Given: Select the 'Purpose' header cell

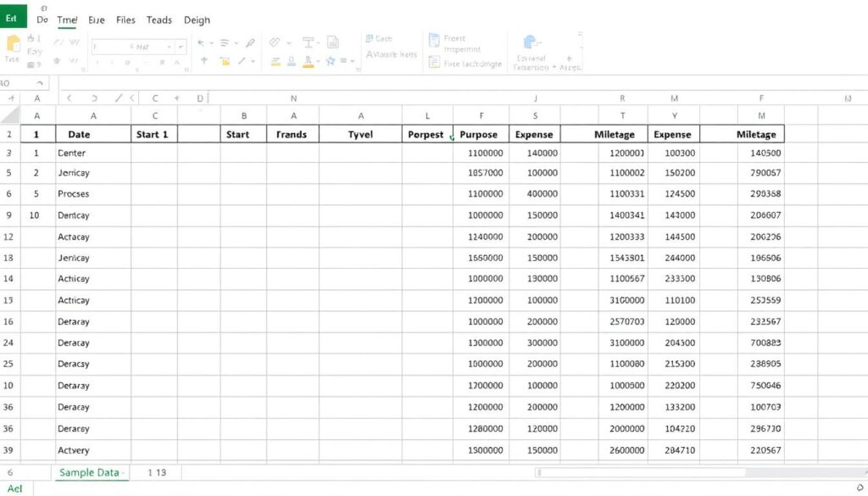Looking at the screenshot, I should [x=481, y=134].
